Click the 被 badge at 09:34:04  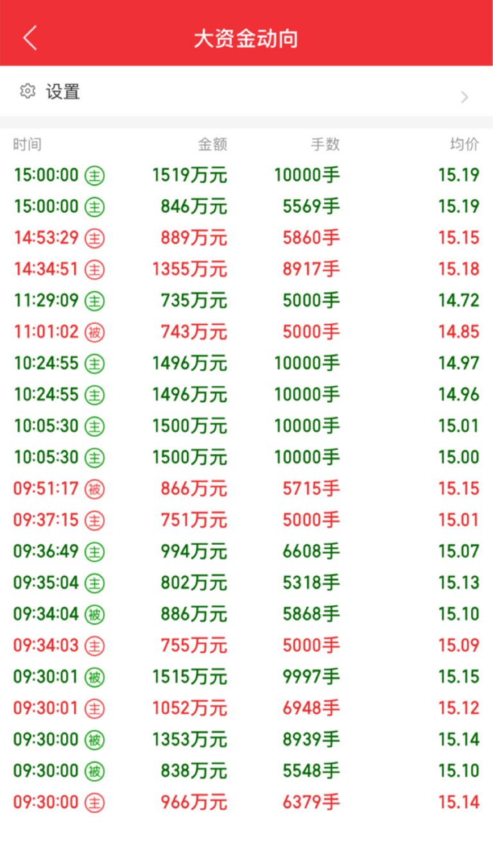(x=95, y=615)
